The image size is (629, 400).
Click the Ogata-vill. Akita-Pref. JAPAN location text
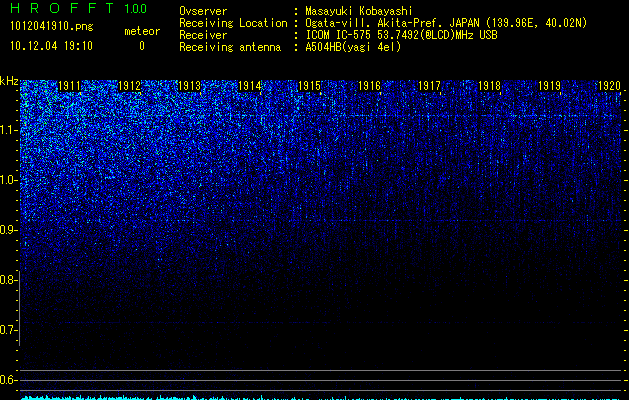click(446, 23)
